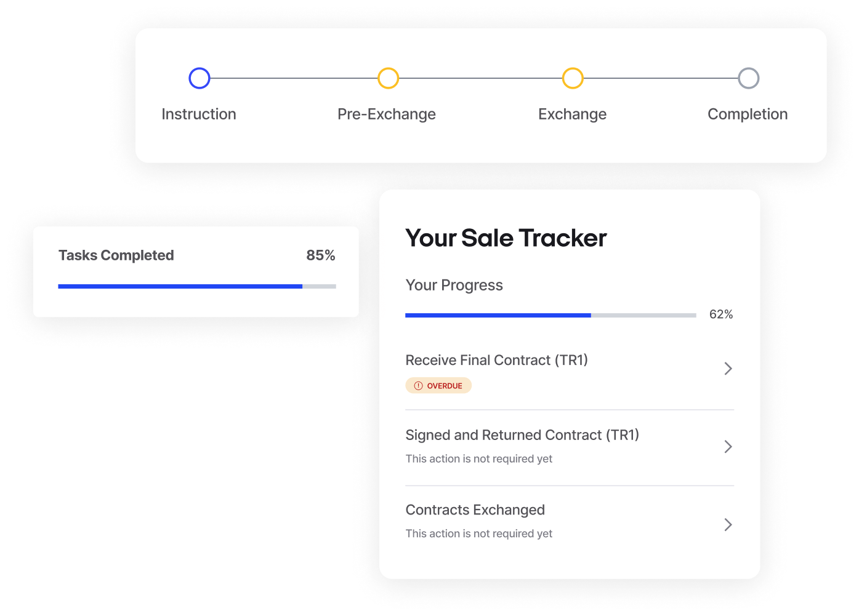
Task: Open the OVERDUE badge
Action: click(x=438, y=386)
